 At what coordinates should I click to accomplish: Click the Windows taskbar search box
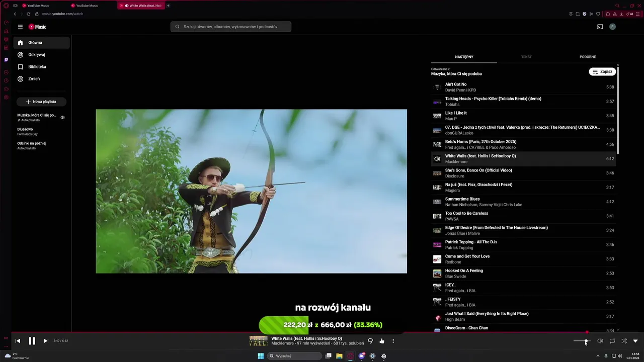[x=295, y=356]
